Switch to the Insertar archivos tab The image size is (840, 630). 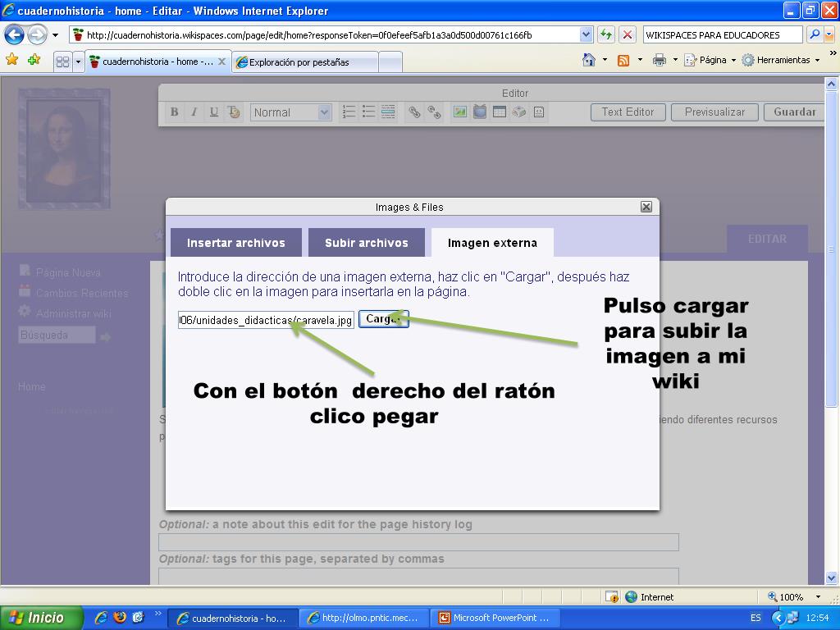point(236,243)
